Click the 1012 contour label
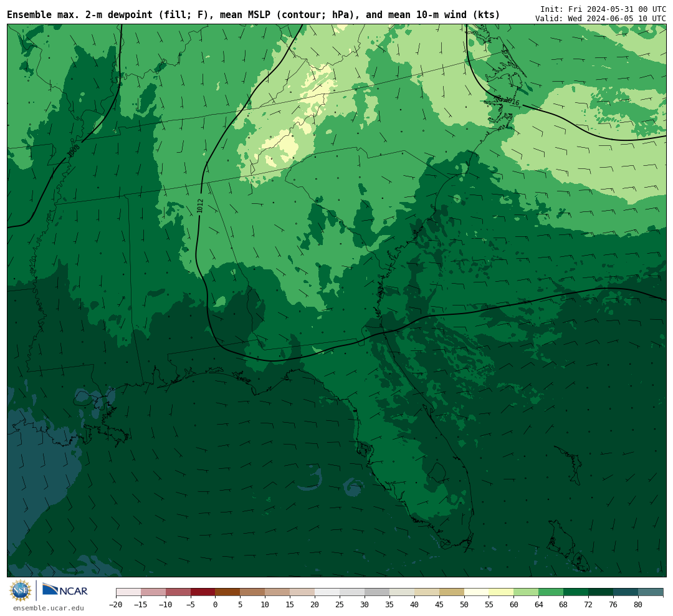Viewport: 673px width, 616px height. click(200, 206)
